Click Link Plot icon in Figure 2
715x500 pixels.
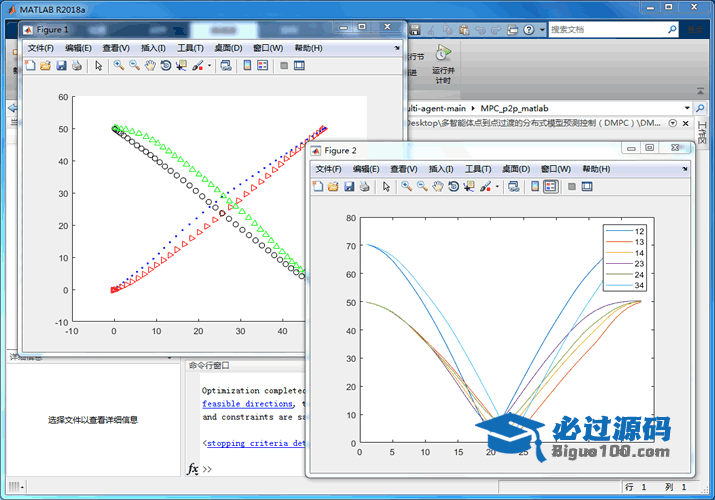click(513, 186)
